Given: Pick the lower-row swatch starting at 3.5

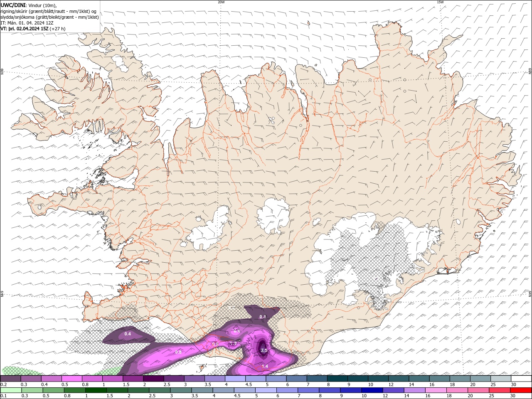Looking at the screenshot, I should 202,390.
